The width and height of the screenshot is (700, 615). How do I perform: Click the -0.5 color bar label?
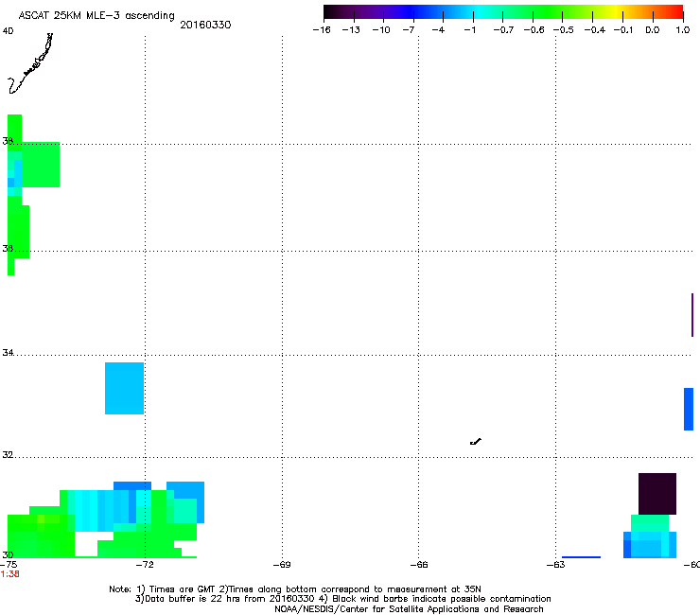564,30
